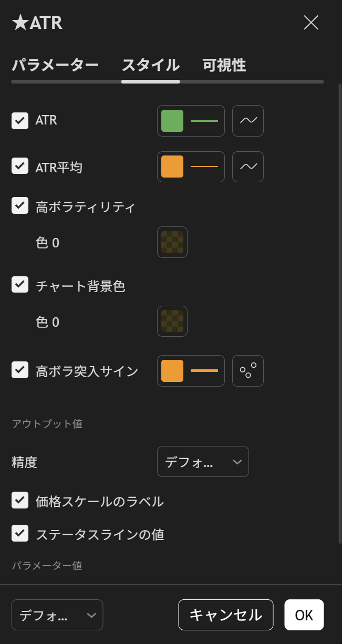Viewport: 342px width, 644px height.
Task: Uncheck the チャート背景色 option
Action: pos(19,284)
